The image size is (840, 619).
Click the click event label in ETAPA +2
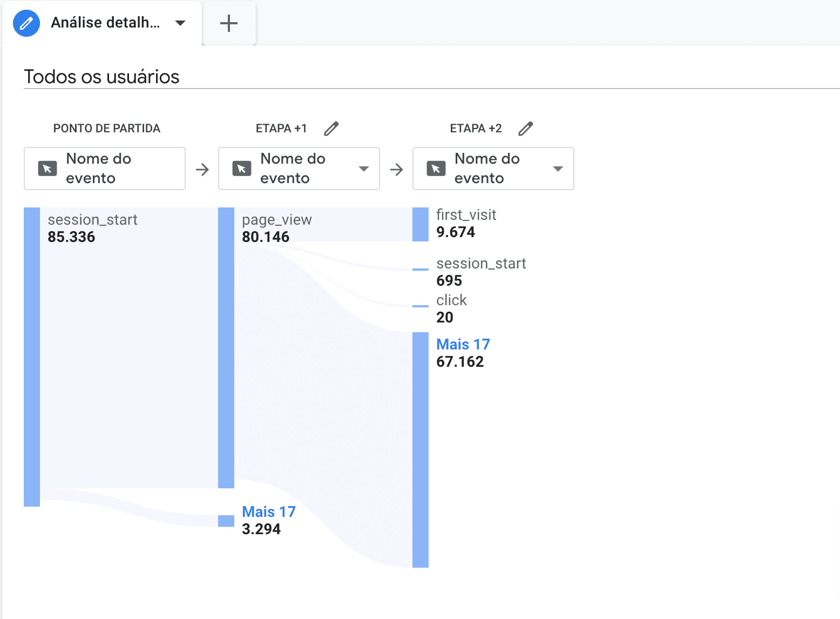451,300
